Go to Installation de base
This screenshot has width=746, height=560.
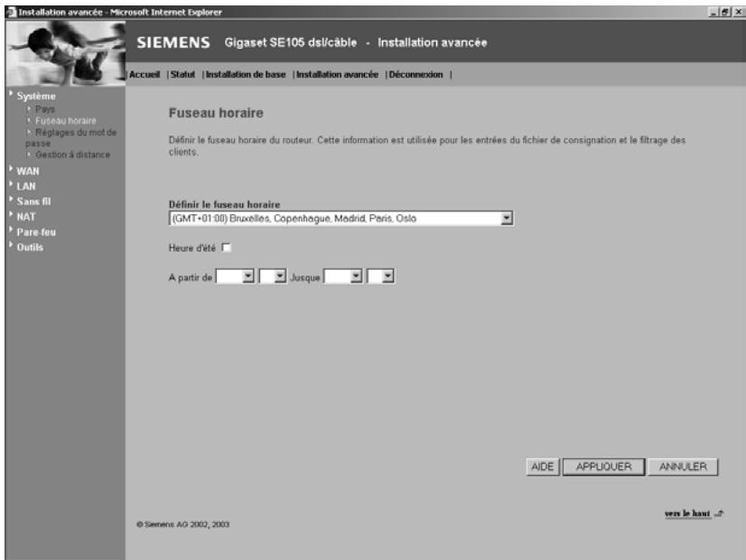246,75
